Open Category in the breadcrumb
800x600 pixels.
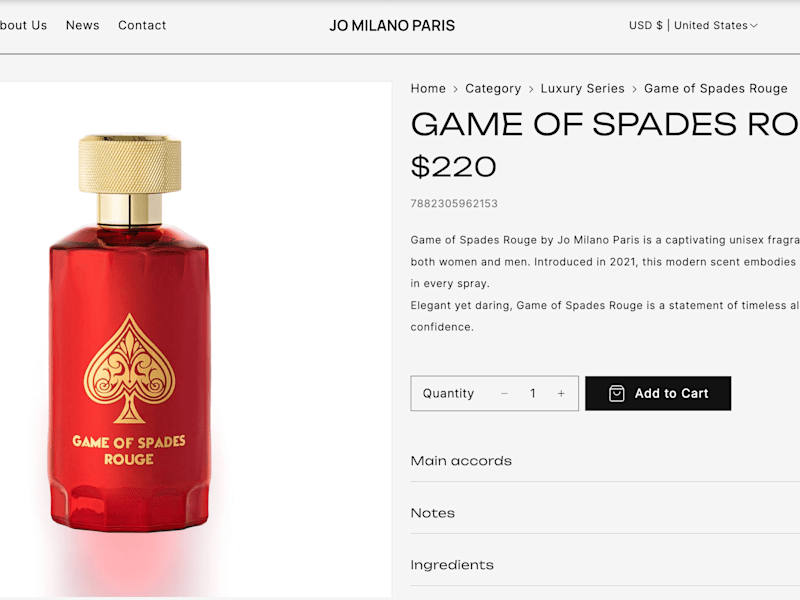point(493,89)
